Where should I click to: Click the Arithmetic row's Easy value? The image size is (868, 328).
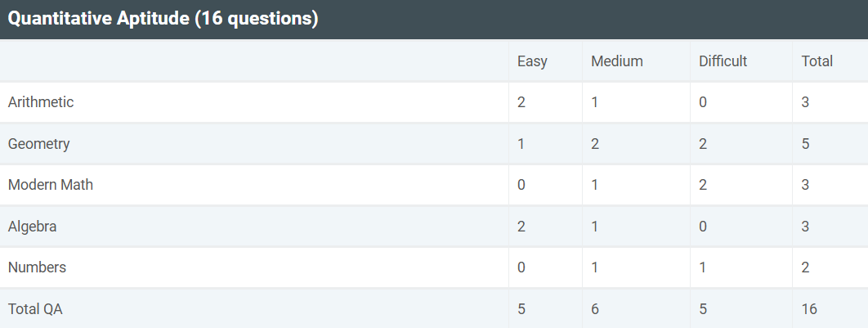521,102
